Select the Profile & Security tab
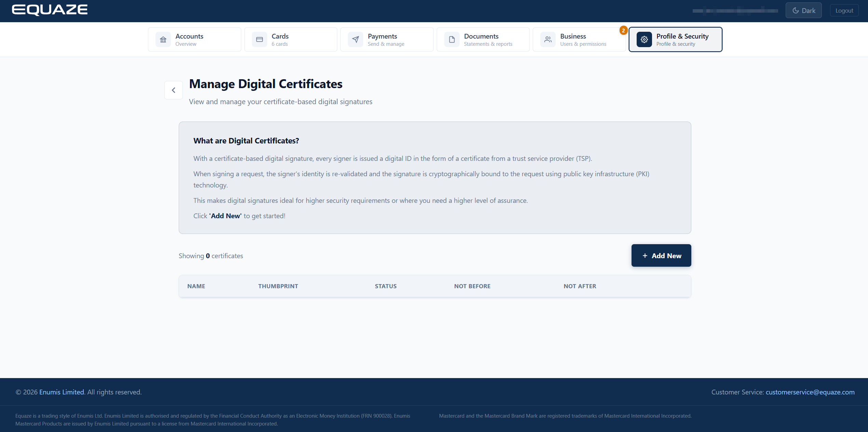This screenshot has height=432, width=868. click(676, 40)
